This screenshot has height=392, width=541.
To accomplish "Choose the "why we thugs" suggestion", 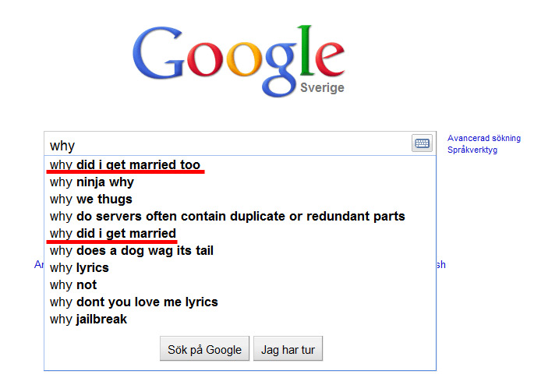I will pos(91,200).
